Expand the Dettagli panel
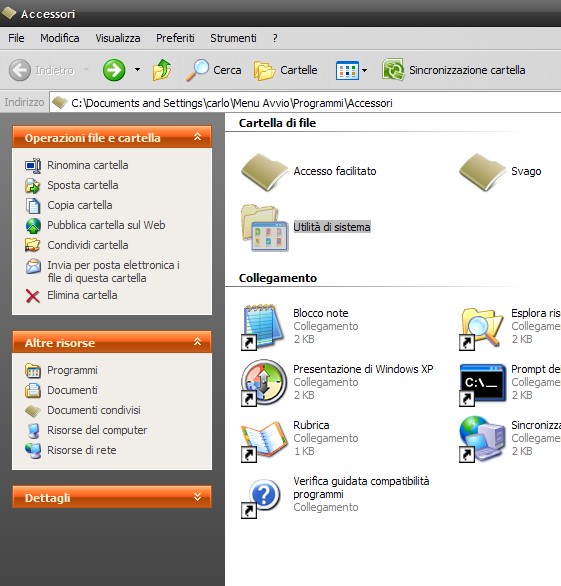The width and height of the screenshot is (561, 586). [x=197, y=497]
